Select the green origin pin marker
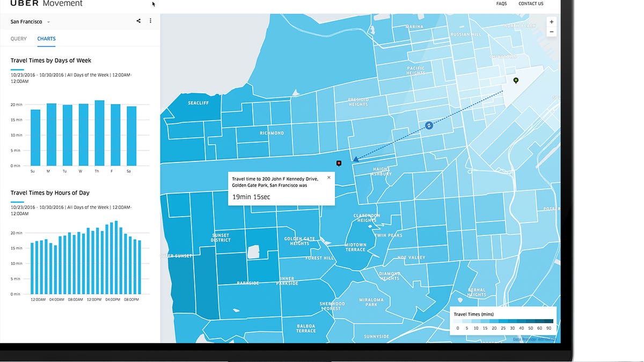644x362 pixels. (516, 80)
